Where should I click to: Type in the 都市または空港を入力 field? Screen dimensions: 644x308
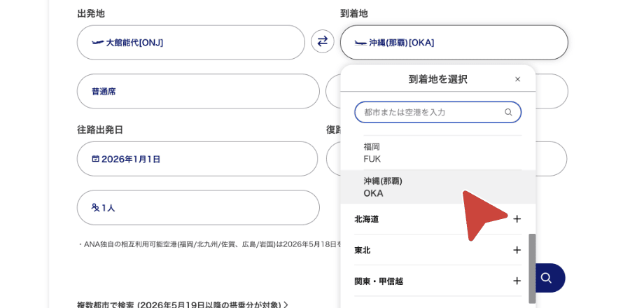[x=430, y=112]
